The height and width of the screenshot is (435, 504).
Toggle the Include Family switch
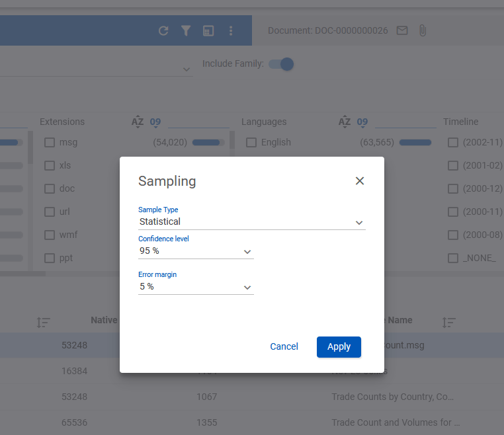click(281, 64)
